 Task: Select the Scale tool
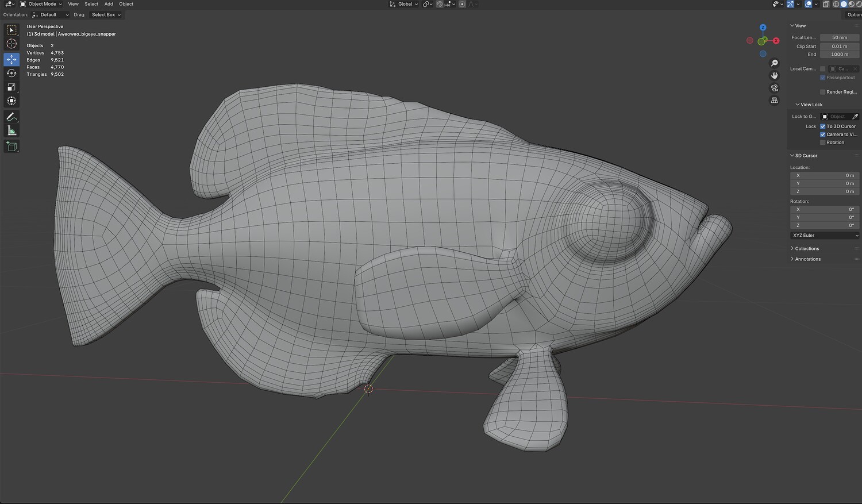11,87
